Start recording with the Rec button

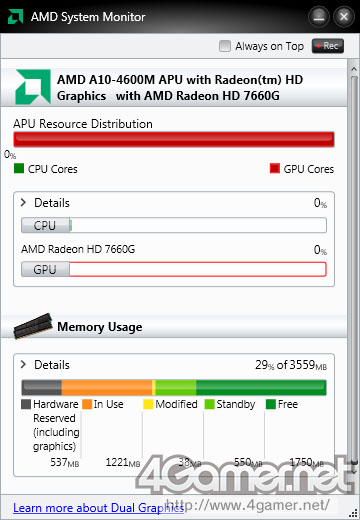pos(328,46)
